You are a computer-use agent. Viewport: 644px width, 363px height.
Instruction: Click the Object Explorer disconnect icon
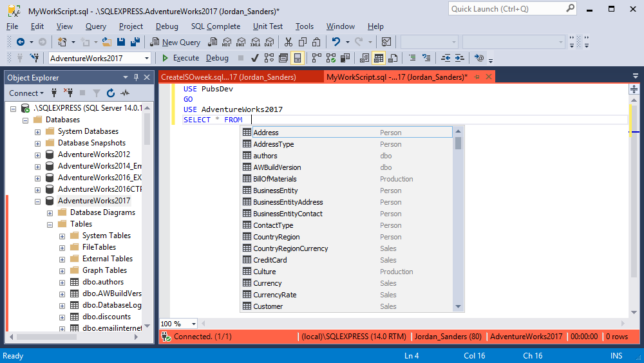[68, 93]
